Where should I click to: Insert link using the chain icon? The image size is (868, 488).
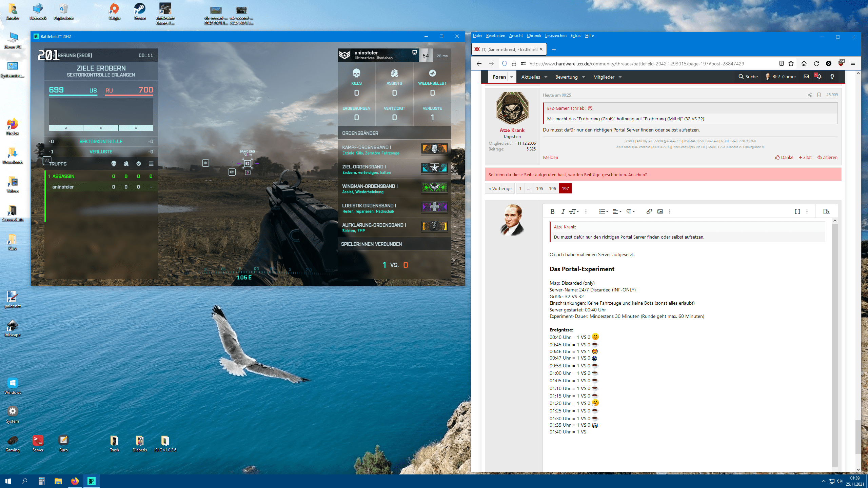coord(649,211)
